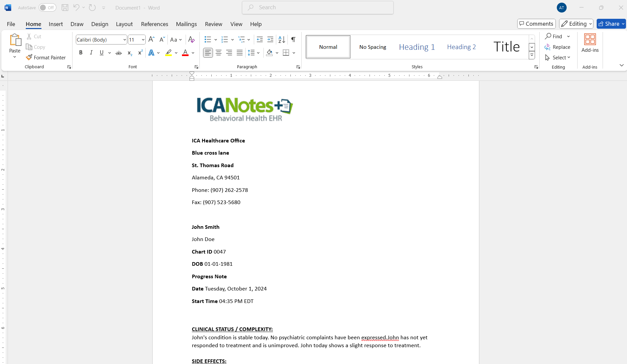The width and height of the screenshot is (627, 364).
Task: Center the paragraph text
Action: pyautogui.click(x=219, y=53)
